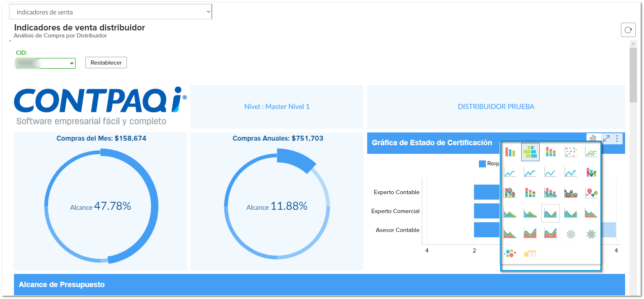
Task: Select the outlined spline area chart type
Action: 550,213
